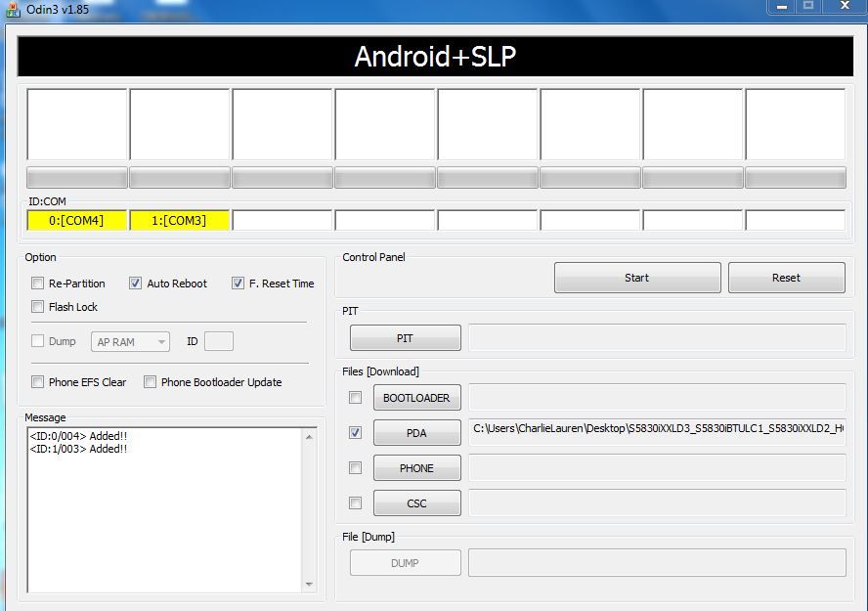Click the PDA file path field
This screenshot has width=868, height=611.
click(x=657, y=432)
